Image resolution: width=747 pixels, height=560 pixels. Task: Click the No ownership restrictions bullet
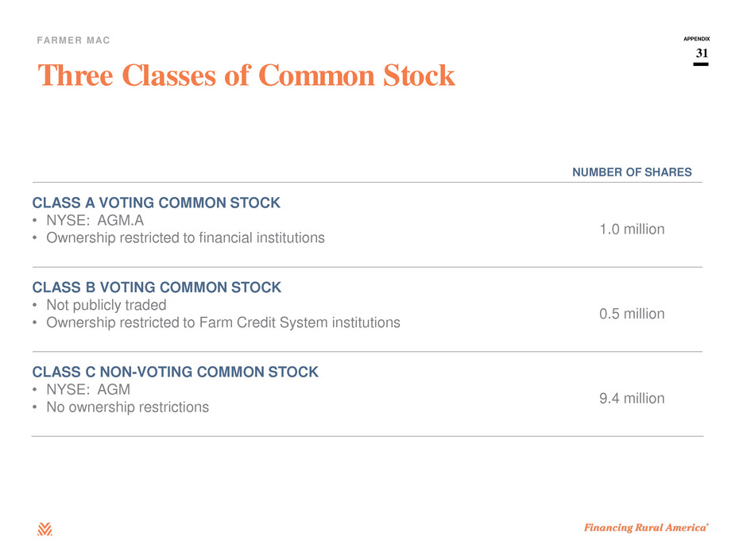(x=127, y=407)
